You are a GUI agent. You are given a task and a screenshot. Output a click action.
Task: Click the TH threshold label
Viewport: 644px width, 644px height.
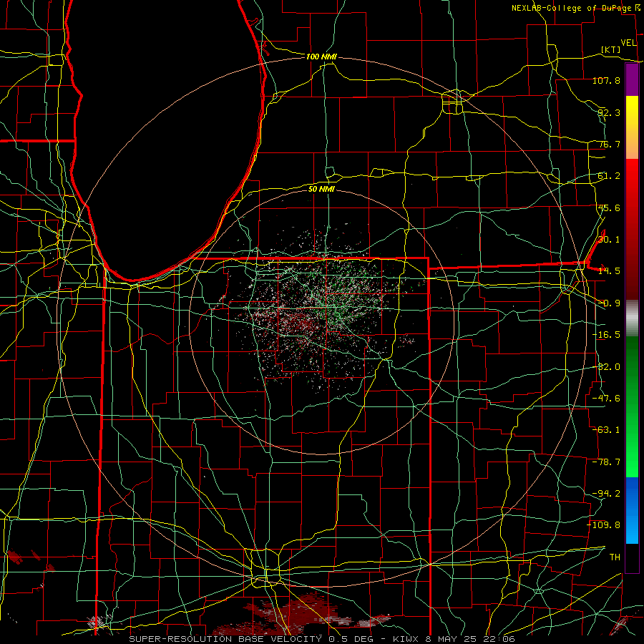pos(615,557)
